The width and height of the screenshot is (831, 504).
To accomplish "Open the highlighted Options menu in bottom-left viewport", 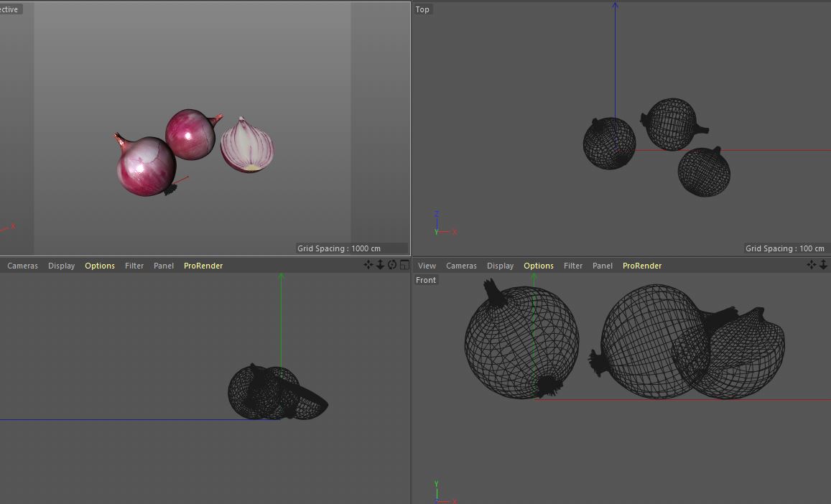I will click(x=100, y=266).
